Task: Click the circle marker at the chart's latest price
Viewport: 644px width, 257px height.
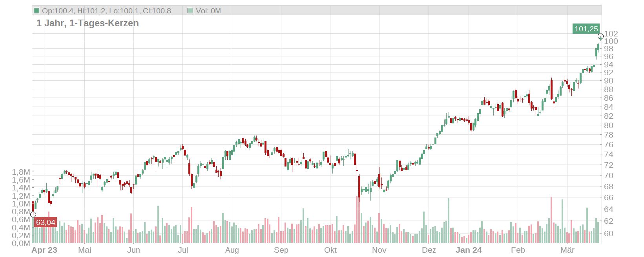Action: click(x=600, y=36)
